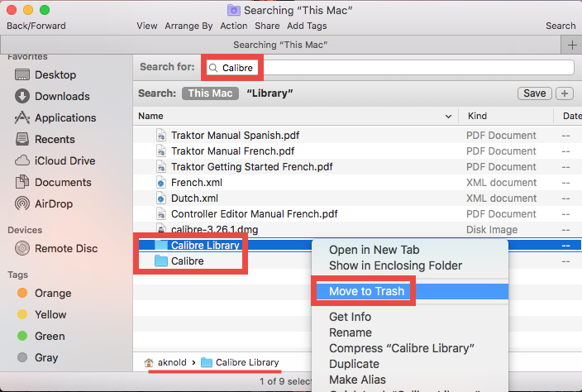Select the French.xml file icon
The image size is (582, 392).
pyautogui.click(x=160, y=183)
